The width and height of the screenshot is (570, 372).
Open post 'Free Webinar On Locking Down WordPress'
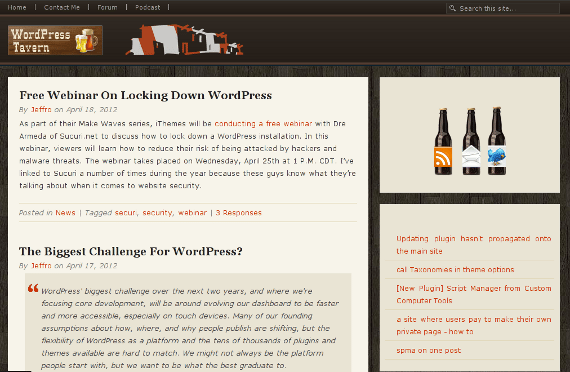tap(145, 95)
